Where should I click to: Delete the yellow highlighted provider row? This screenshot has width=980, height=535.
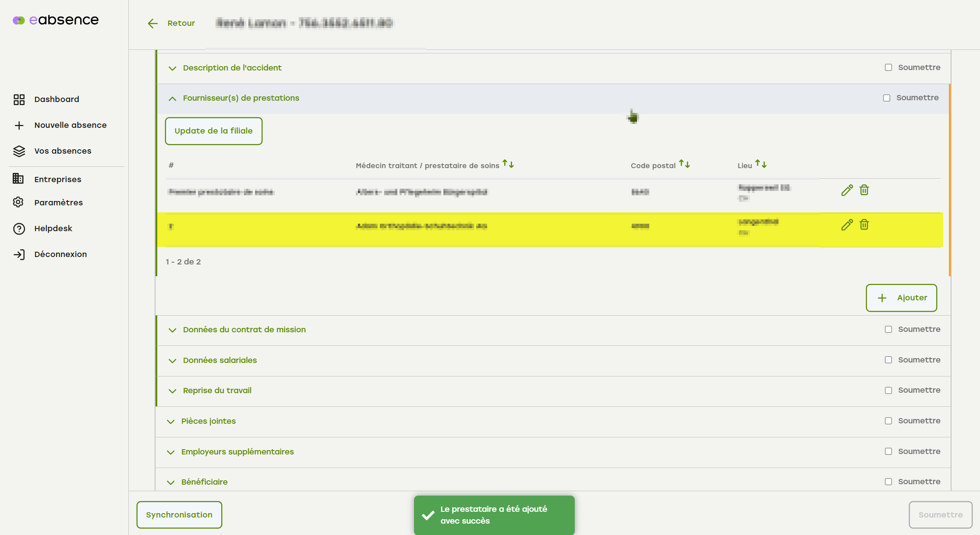click(864, 225)
